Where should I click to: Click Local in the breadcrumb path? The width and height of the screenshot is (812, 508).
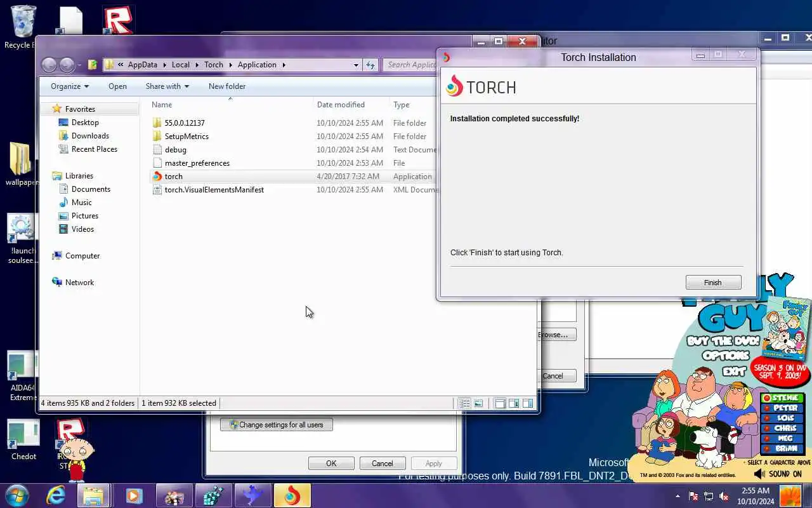pyautogui.click(x=181, y=65)
